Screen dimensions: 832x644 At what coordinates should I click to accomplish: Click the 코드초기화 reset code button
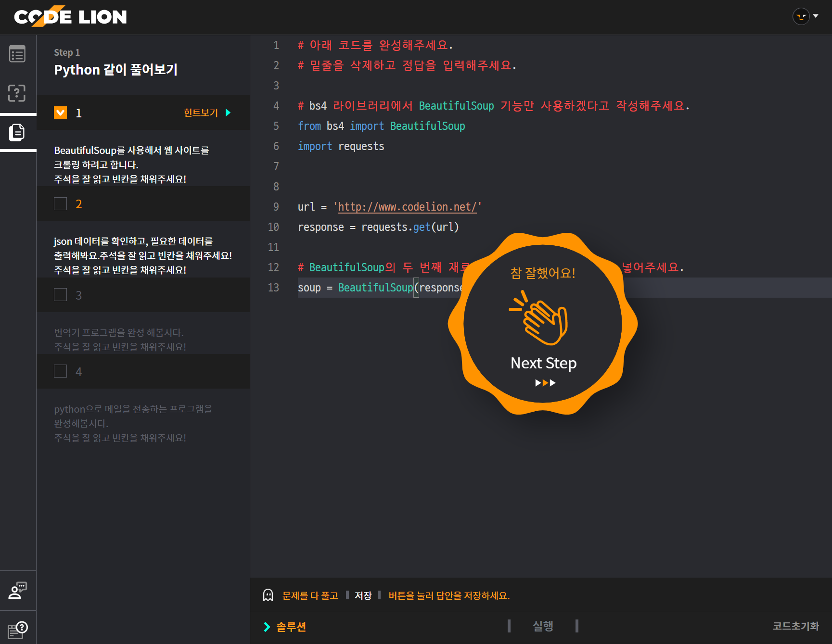coord(796,626)
